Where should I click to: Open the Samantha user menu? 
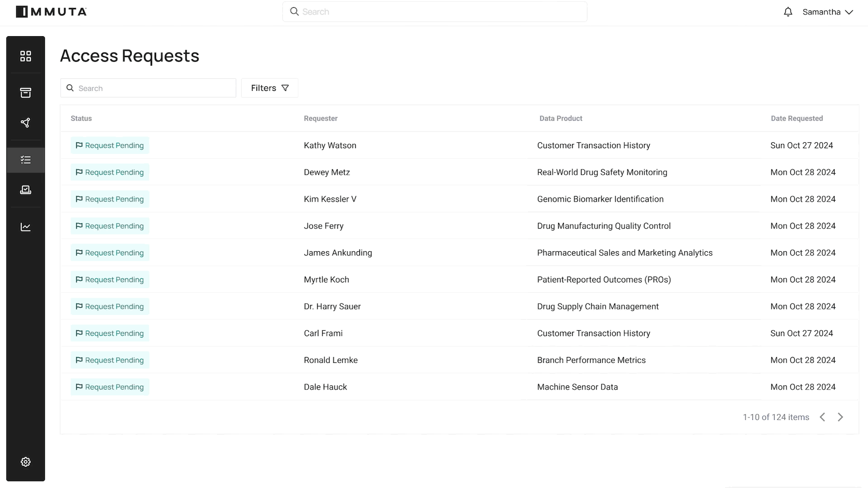(x=828, y=12)
